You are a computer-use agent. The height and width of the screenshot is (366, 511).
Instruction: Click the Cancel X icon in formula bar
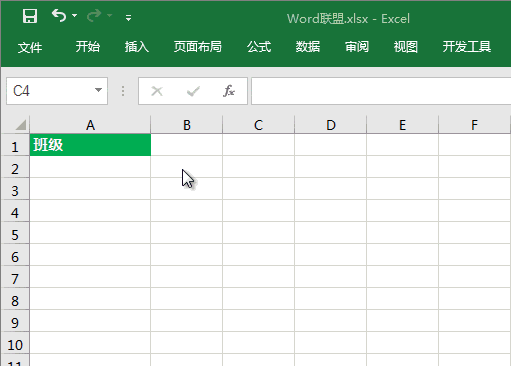point(157,91)
